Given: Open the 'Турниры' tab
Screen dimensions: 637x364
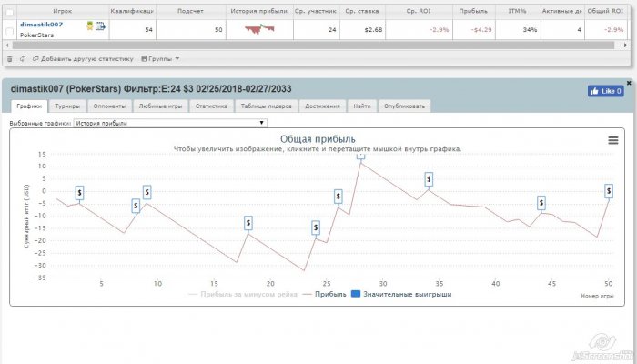Looking at the screenshot, I should 67,106.
